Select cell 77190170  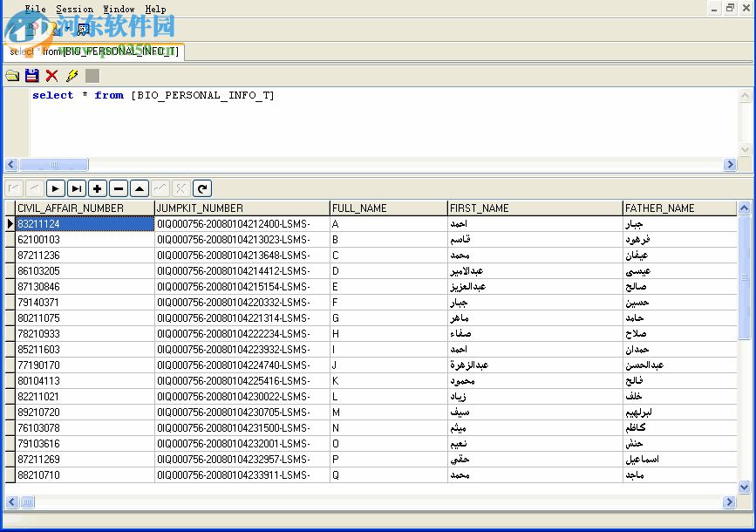point(85,365)
